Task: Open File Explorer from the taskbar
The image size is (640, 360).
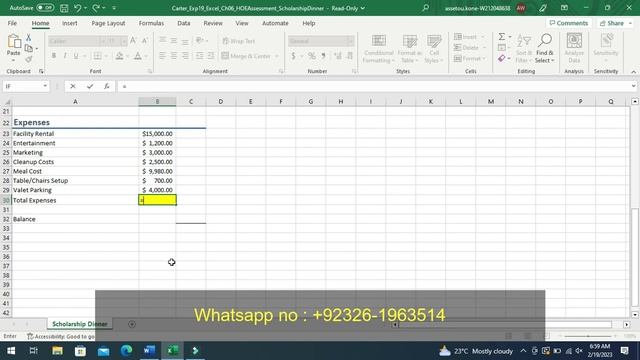Action: [x=57, y=351]
